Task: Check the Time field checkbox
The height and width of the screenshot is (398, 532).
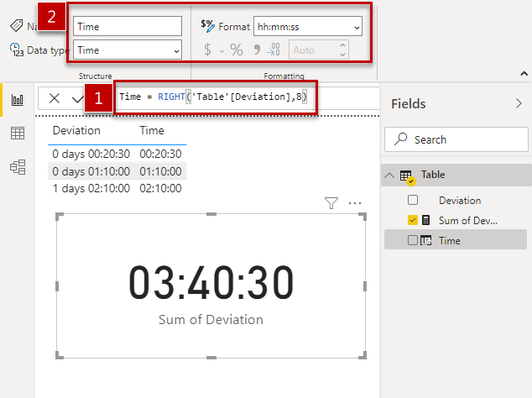Action: click(x=413, y=240)
